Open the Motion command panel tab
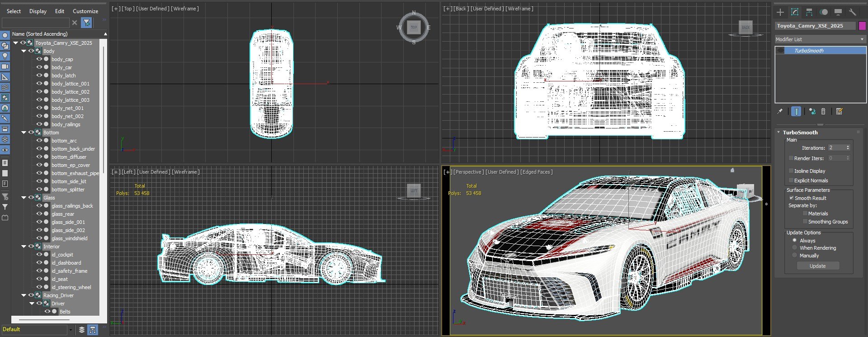Viewport: 868px width, 337px height. pos(824,12)
